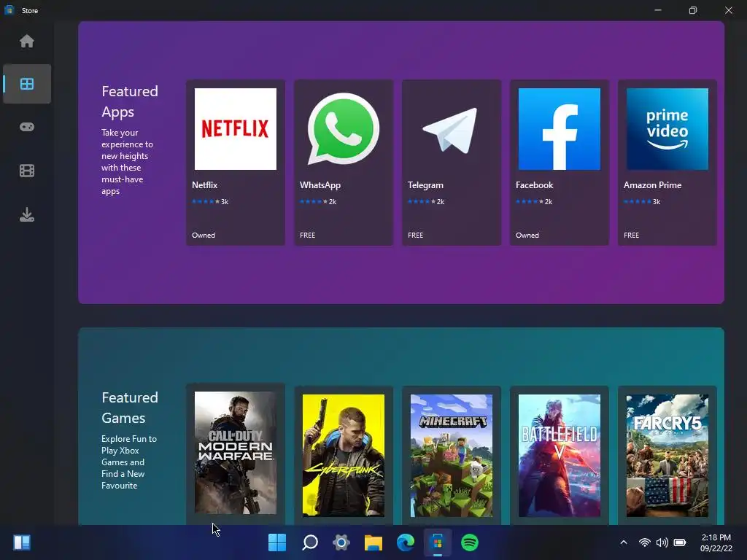Viewport: 747px width, 560px height.
Task: Open the Amazon Prime Video icon
Action: click(x=667, y=129)
